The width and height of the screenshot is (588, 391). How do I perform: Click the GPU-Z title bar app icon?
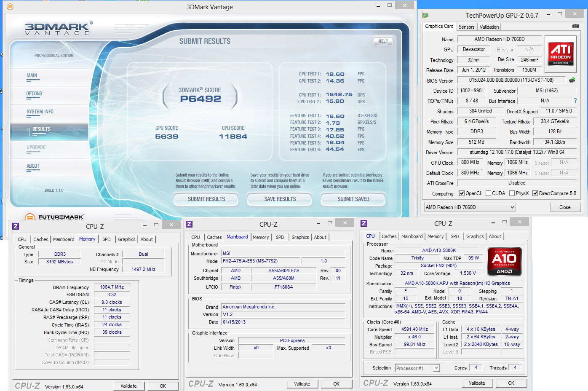425,15
